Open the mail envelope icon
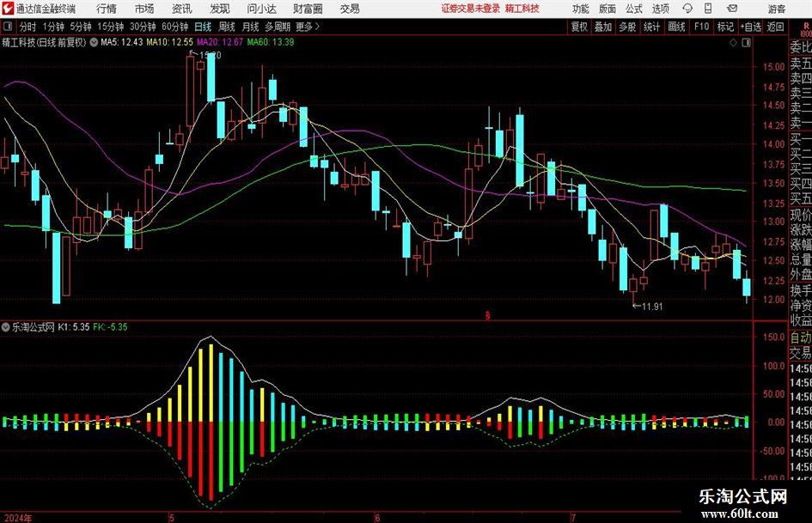This screenshot has width=812, height=523. 732,9
